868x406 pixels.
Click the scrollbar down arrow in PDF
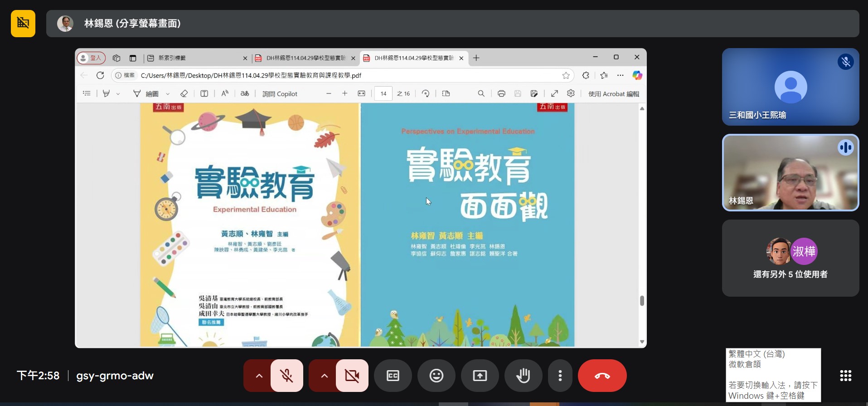tap(642, 342)
